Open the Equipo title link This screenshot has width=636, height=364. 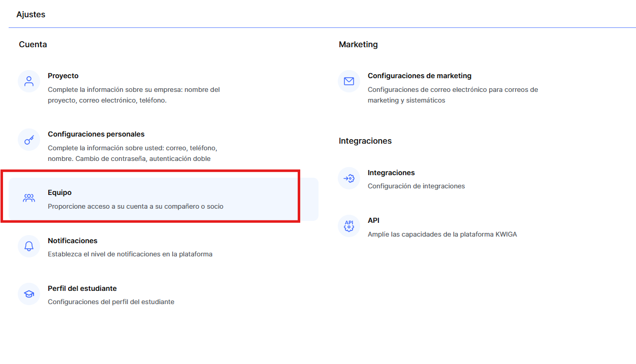(59, 192)
